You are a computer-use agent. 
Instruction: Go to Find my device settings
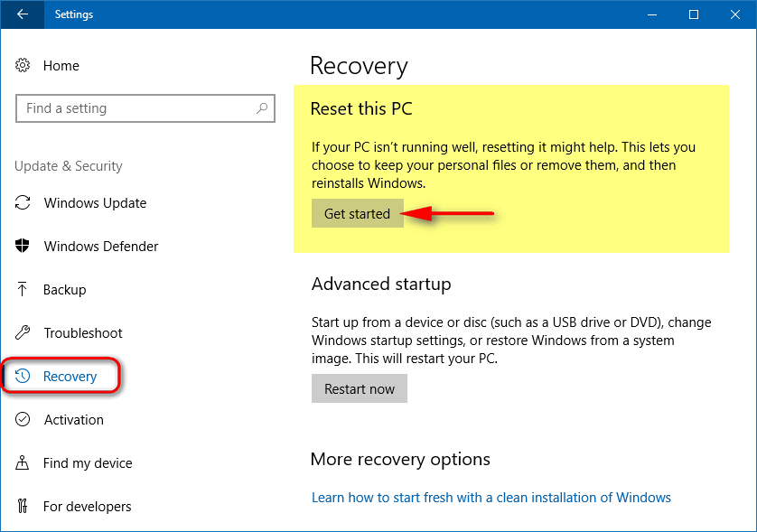[x=88, y=463]
